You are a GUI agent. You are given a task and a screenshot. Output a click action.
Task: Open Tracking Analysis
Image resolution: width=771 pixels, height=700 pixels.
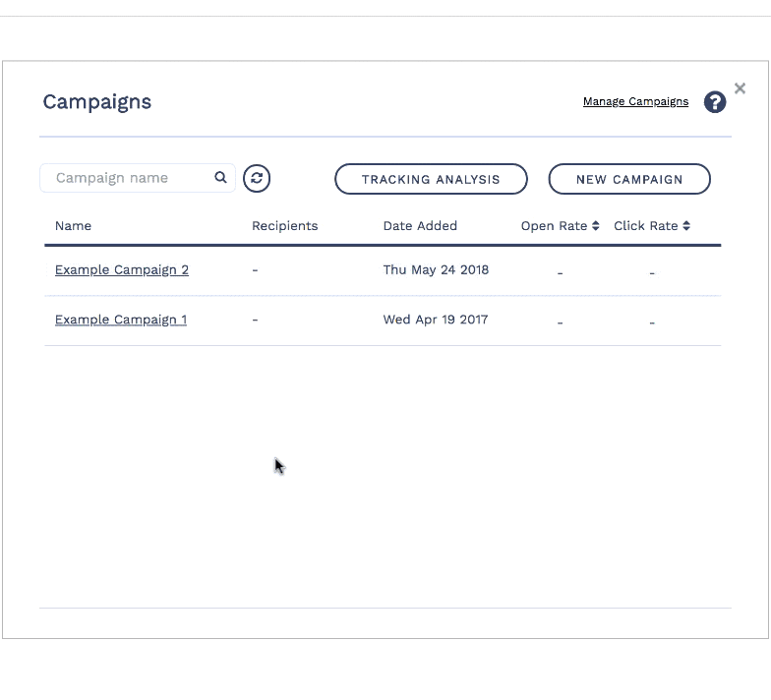coord(431,179)
